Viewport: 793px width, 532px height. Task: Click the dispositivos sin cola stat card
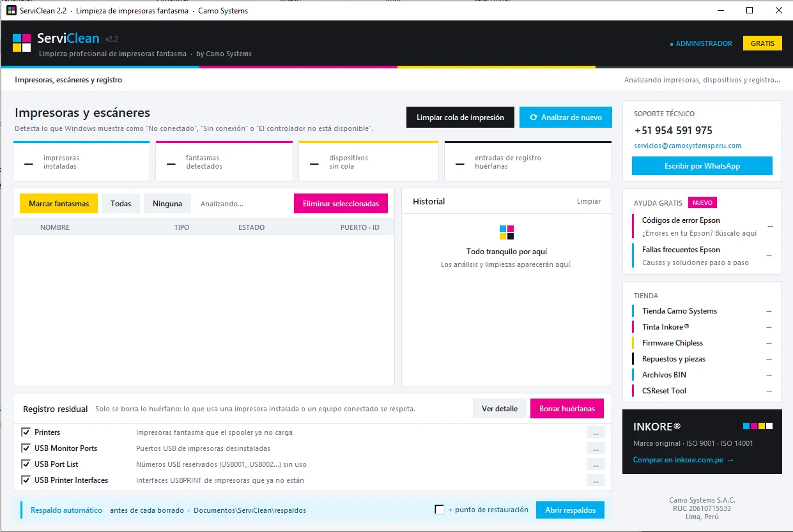[369, 162]
